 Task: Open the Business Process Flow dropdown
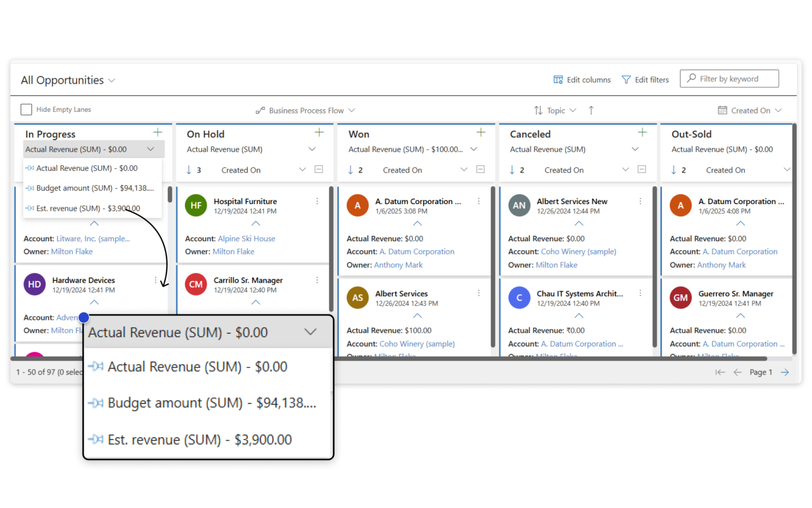point(306,110)
